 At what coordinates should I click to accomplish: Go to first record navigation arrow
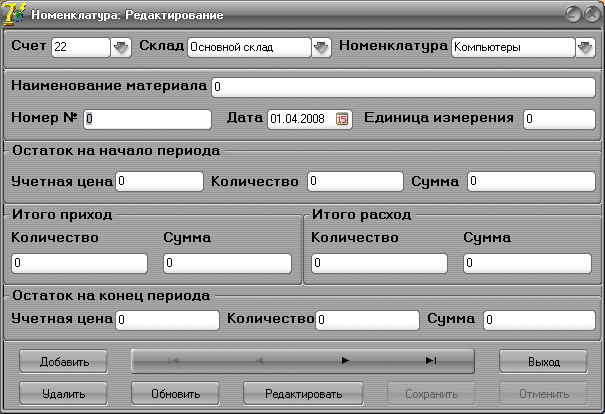[x=174, y=361]
